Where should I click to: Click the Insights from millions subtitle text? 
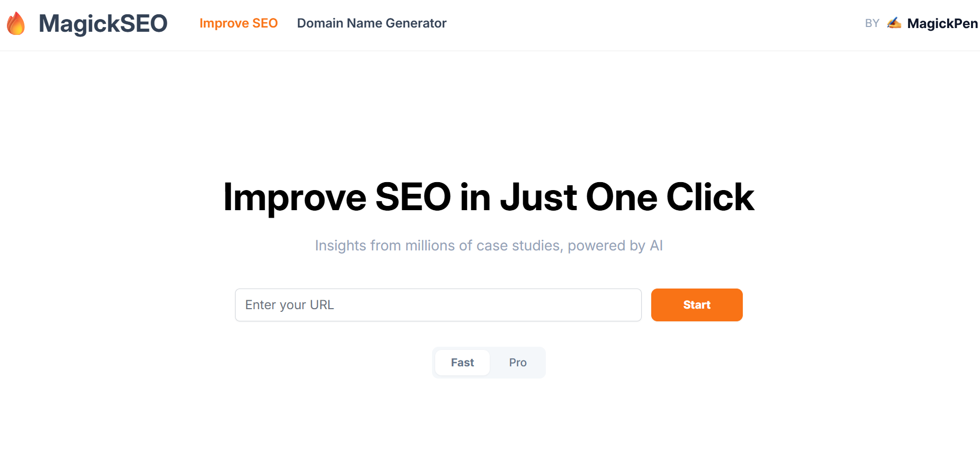pos(489,246)
